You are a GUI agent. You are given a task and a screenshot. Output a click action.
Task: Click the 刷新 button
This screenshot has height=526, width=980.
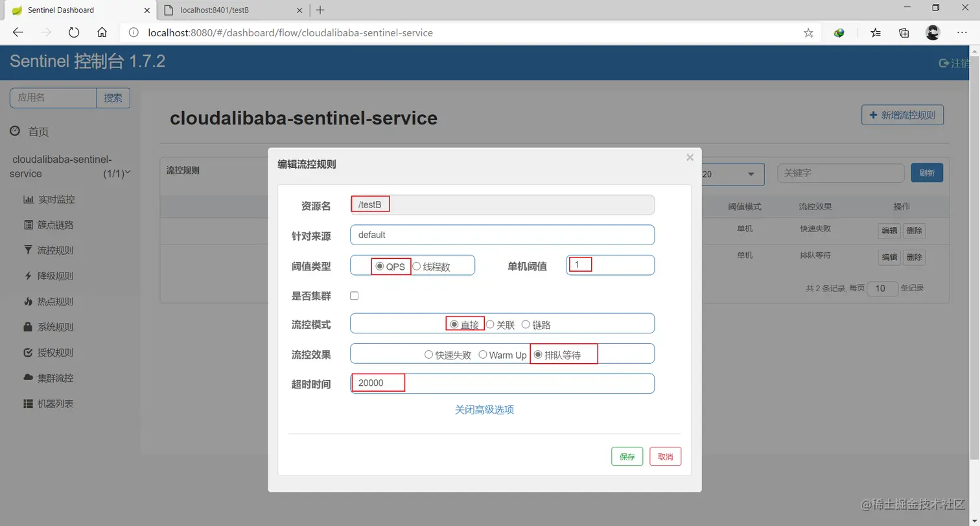(927, 173)
